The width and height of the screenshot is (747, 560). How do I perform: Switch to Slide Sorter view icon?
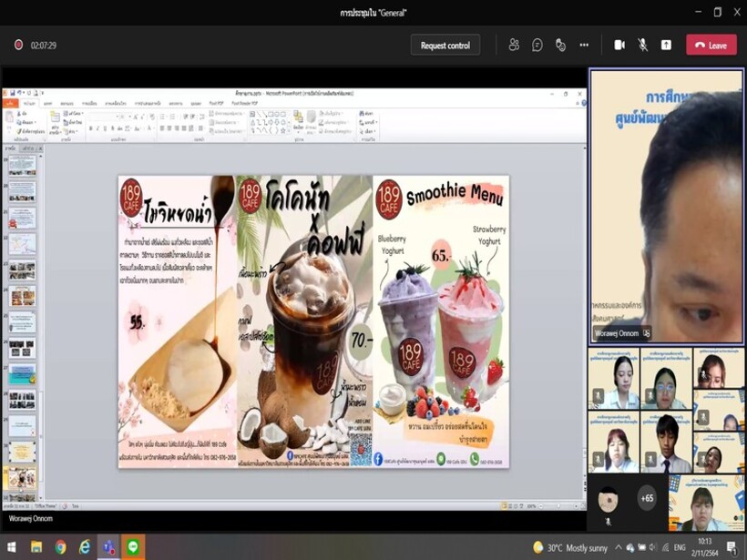[x=510, y=505]
